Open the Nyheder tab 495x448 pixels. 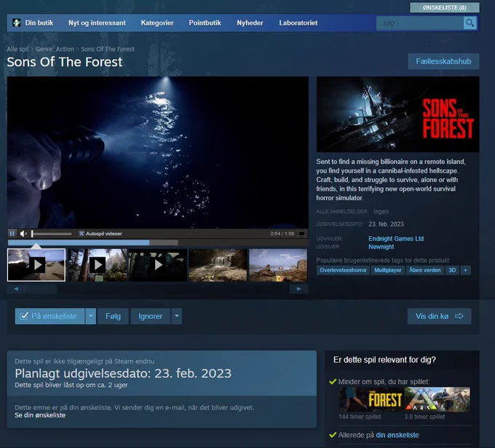point(250,23)
